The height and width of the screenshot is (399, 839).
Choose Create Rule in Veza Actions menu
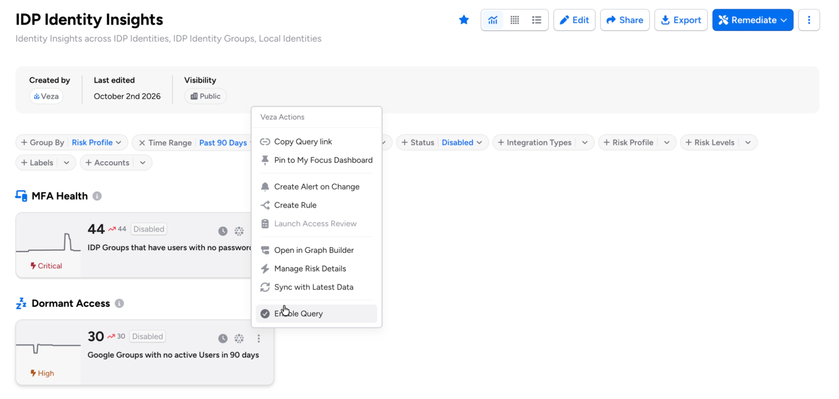(317, 205)
